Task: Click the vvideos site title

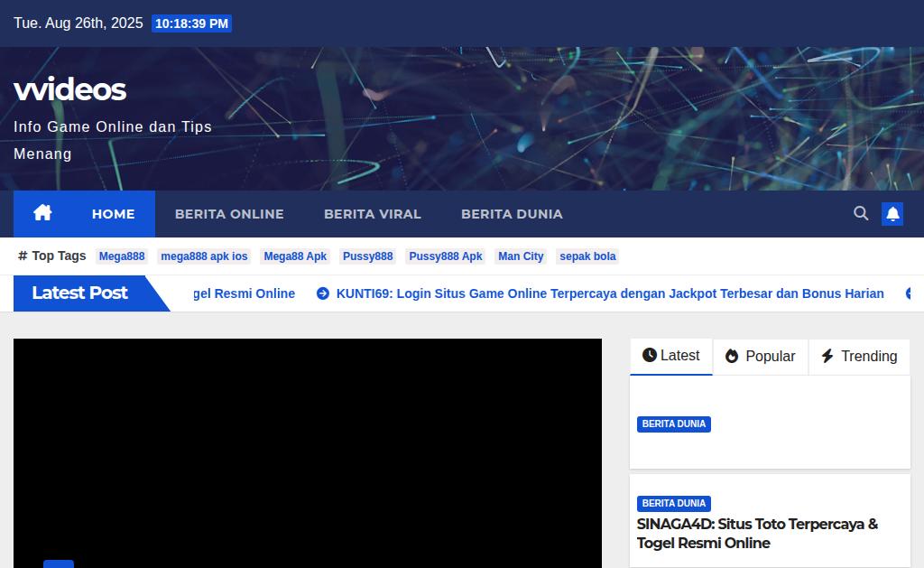Action: tap(69, 89)
